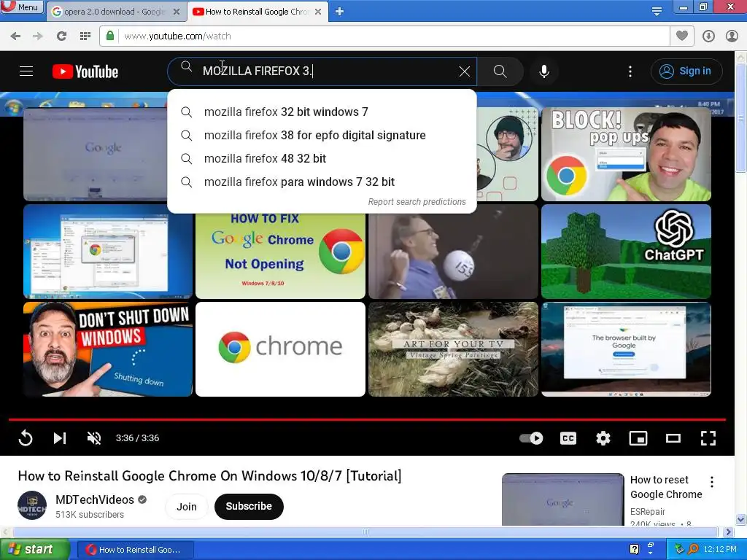Choose suggestion mozilla firefox 32 bit windows 7
The image size is (747, 560).
(322, 112)
